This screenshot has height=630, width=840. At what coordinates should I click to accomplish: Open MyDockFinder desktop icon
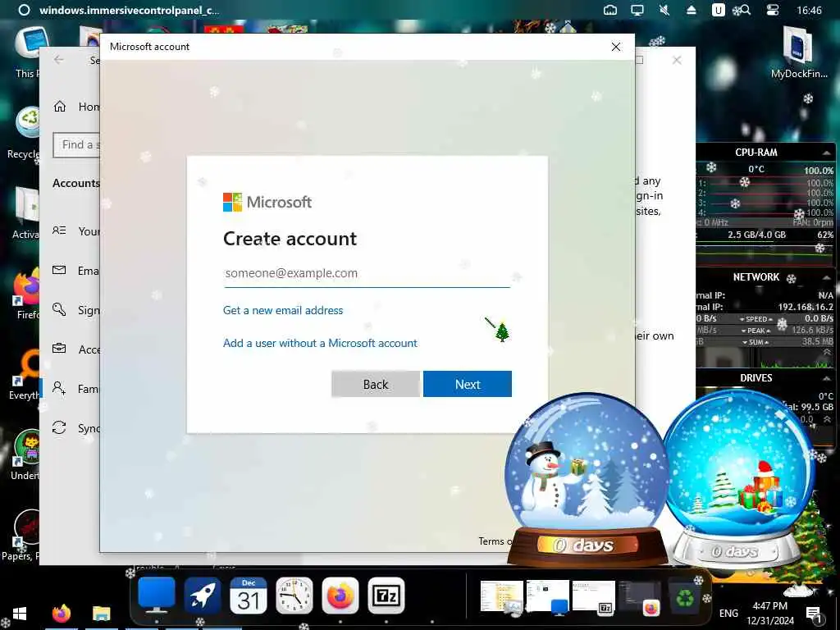[x=799, y=53]
